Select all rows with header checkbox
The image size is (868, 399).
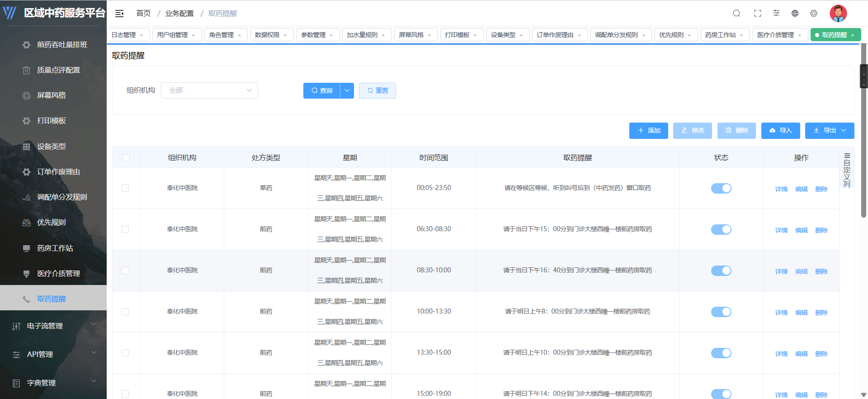tap(126, 158)
